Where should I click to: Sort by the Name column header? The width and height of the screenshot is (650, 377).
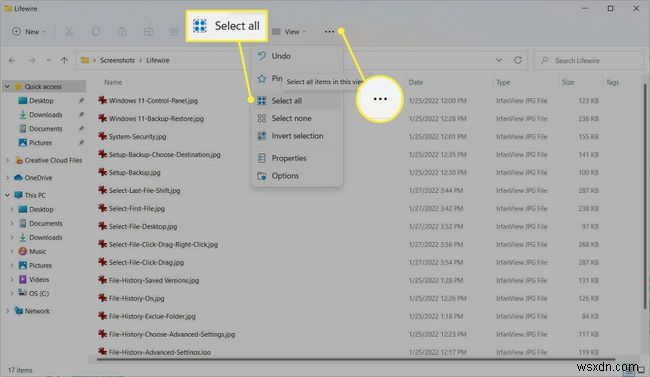[113, 82]
